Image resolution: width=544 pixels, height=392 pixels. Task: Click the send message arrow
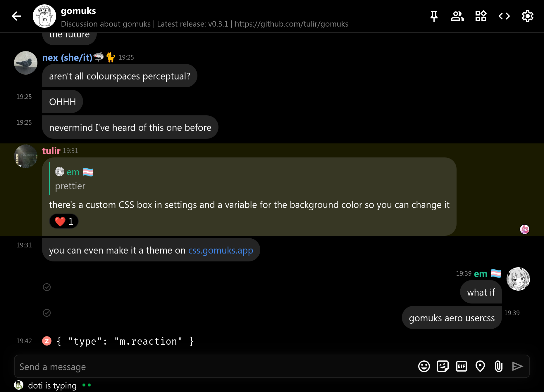click(x=518, y=366)
